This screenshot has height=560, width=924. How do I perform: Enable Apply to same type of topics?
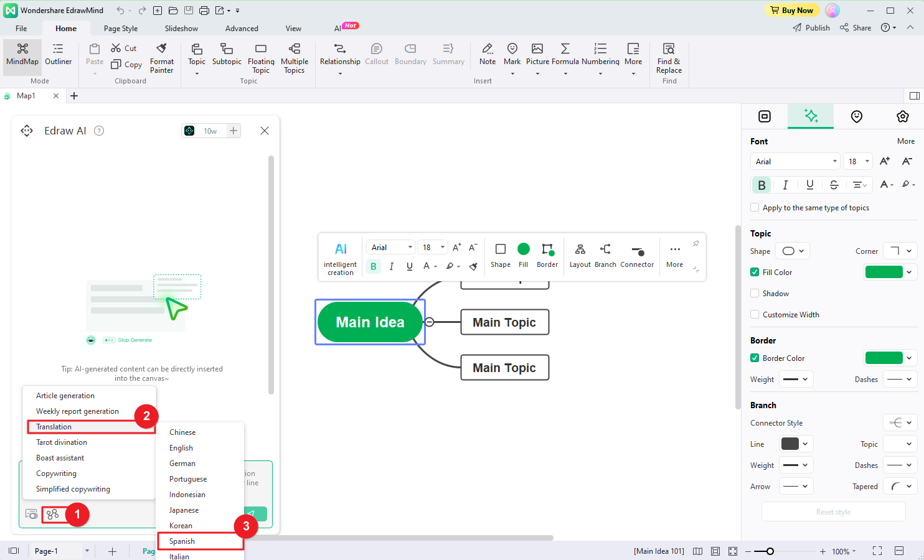point(755,208)
